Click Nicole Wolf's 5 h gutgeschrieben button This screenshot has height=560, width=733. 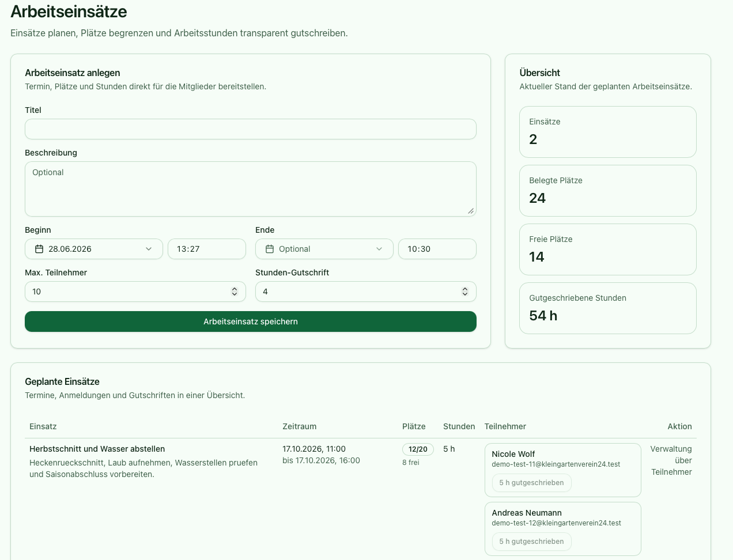(531, 483)
